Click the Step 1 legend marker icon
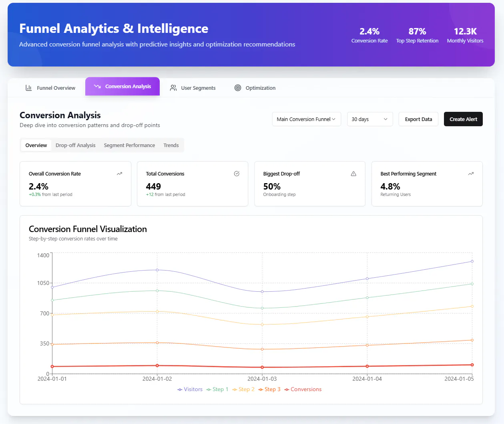Image resolution: width=504 pixels, height=424 pixels. 209,390
